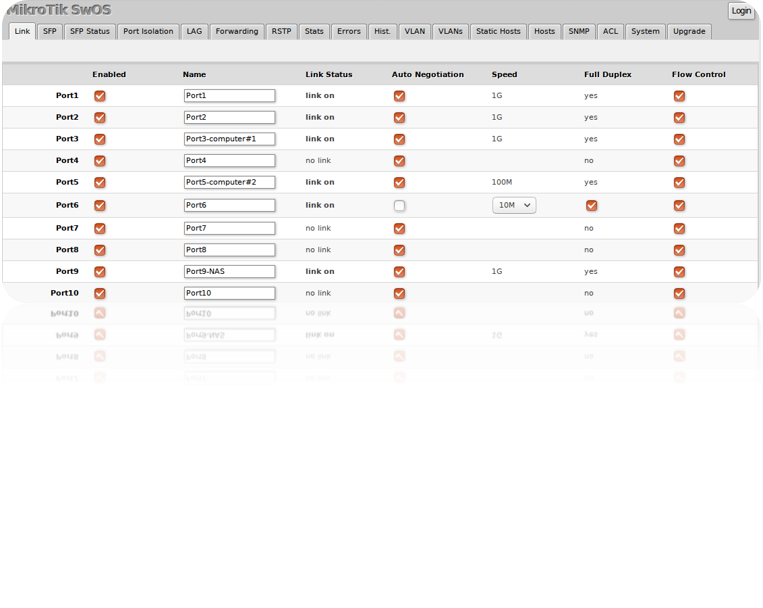Screen dimensions: 763x608
Task: Toggle Full Duplex checkbox for Port6
Action: pyautogui.click(x=591, y=205)
